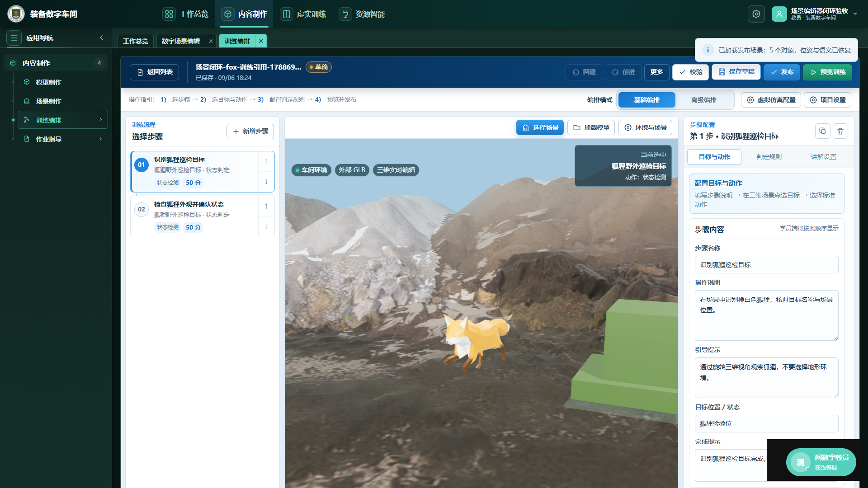Click the 预览训练 play button
868x488 pixels.
tap(827, 72)
